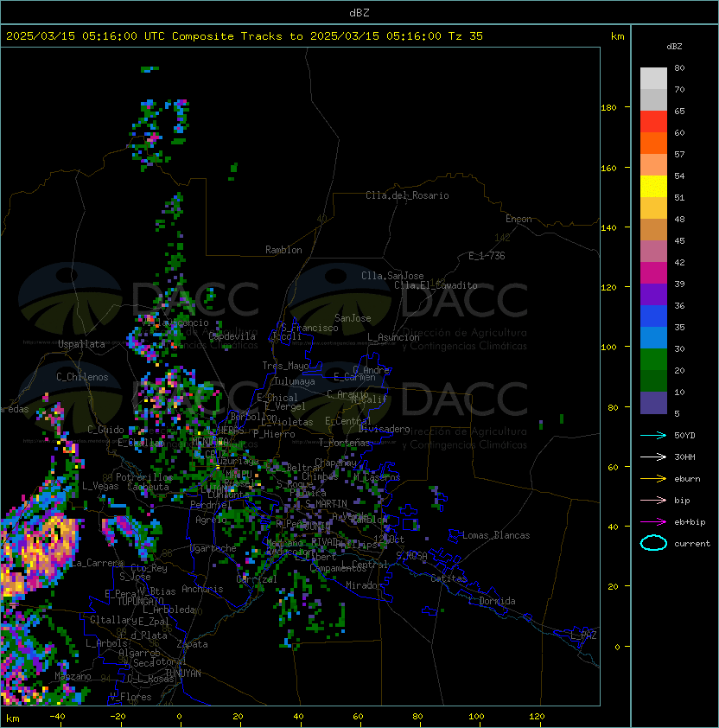Click the -20 km horizontal axis tick
719x728 pixels.
click(118, 717)
